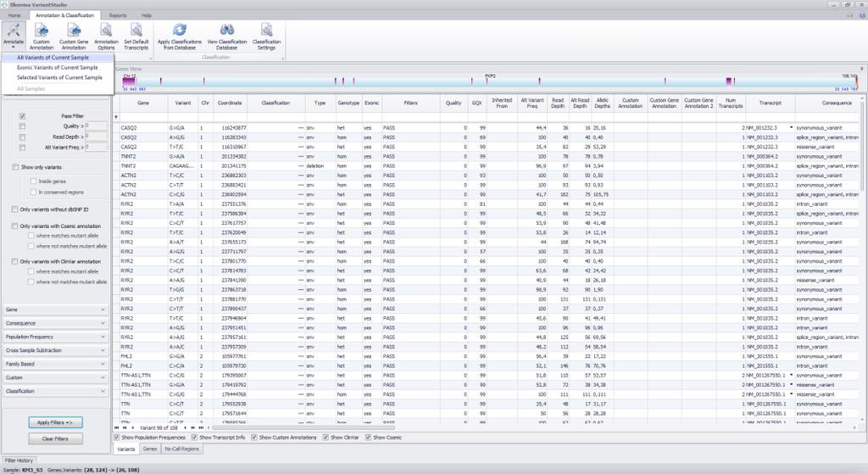Click the Annotate ribbon button
Viewport: 868px width, 474px height.
click(x=14, y=36)
